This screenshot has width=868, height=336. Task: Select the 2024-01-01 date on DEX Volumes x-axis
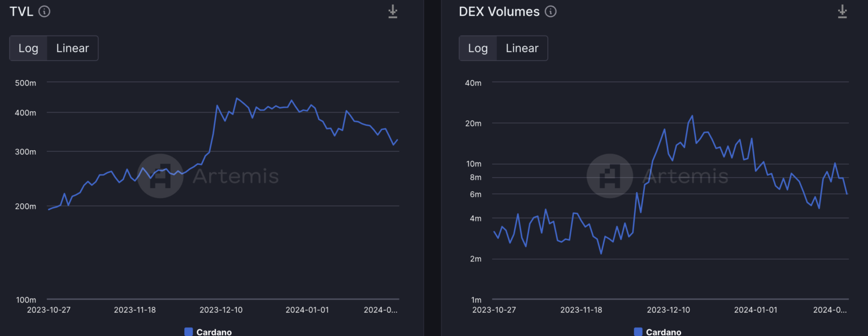click(x=756, y=310)
